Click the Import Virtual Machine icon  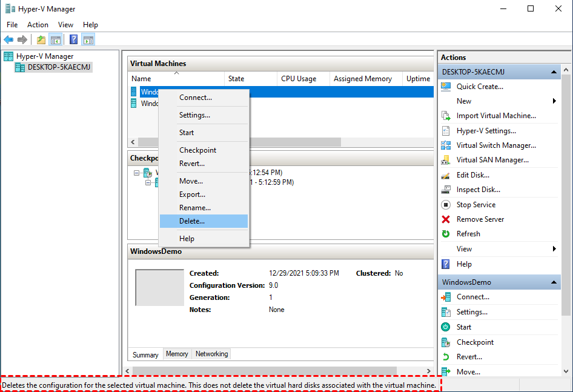446,116
